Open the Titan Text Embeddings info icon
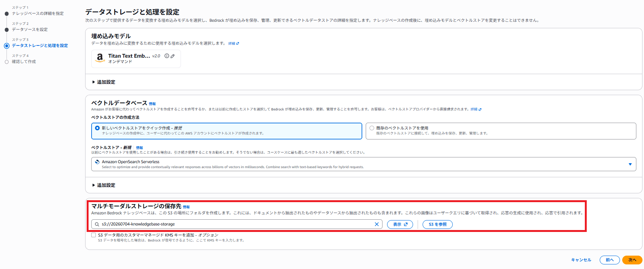This screenshot has width=644, height=269. [x=167, y=56]
